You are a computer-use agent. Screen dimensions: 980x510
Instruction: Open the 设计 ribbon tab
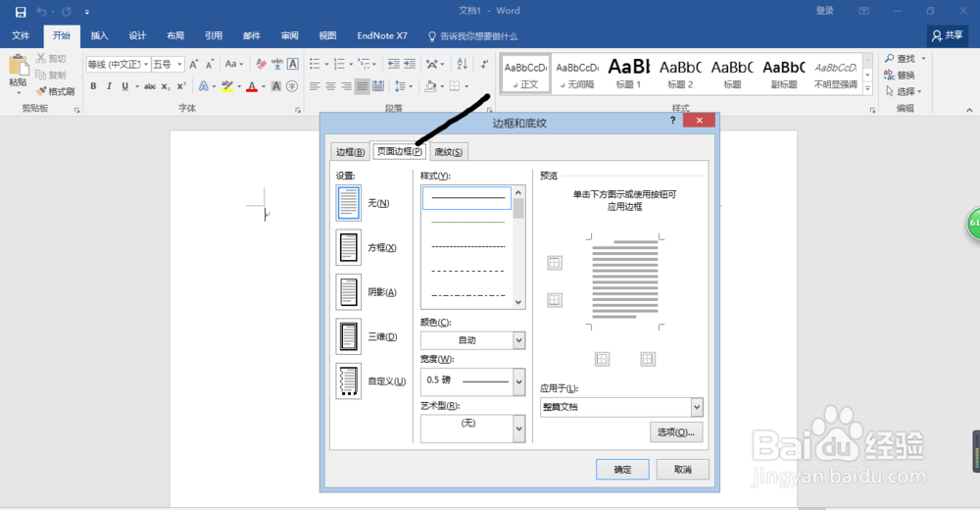pyautogui.click(x=137, y=35)
